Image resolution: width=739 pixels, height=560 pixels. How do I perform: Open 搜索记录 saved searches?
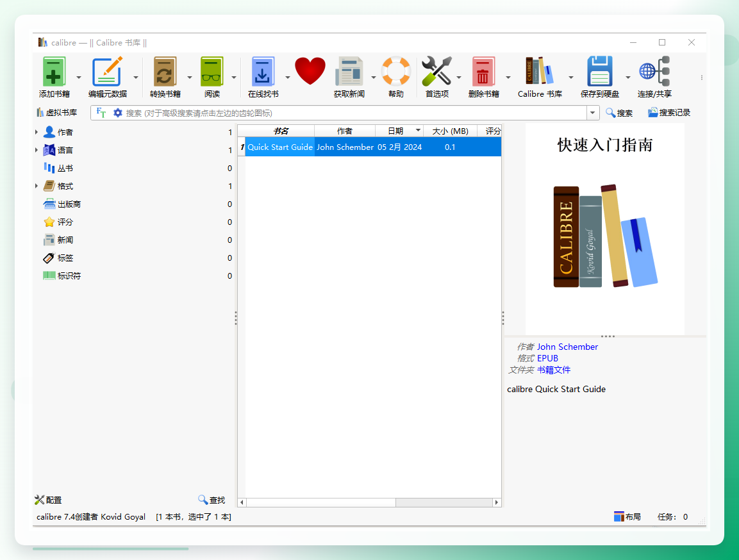668,113
